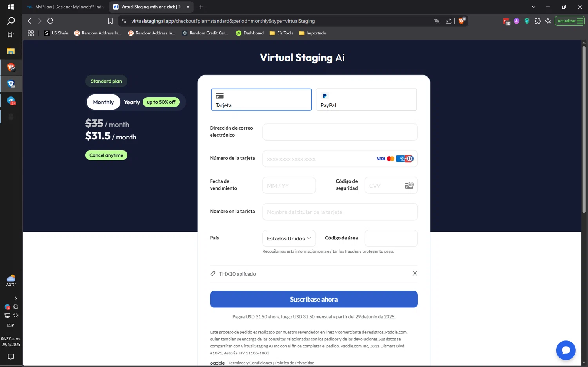Open the tab search chevron in title bar
The height and width of the screenshot is (367, 588).
(x=534, y=7)
